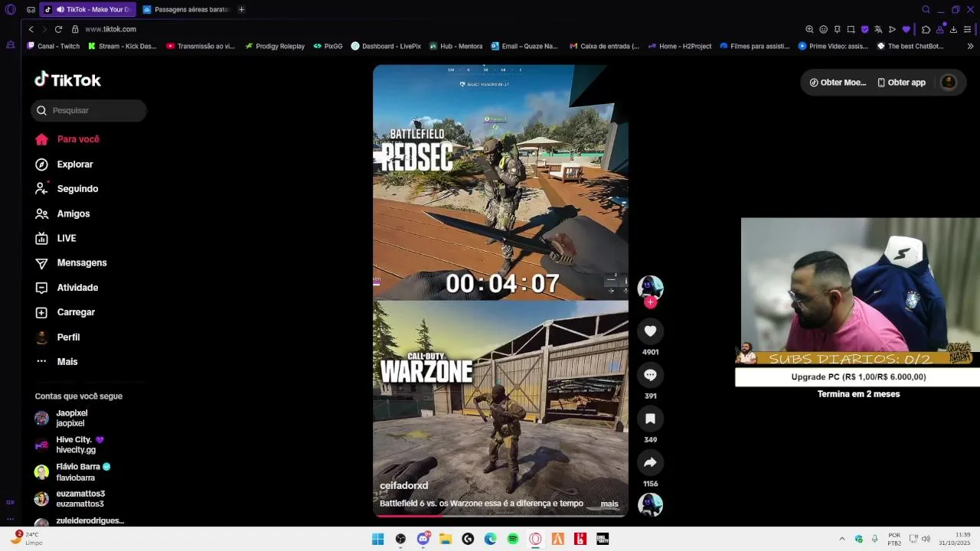The image size is (980, 551).
Task: Toggle the purple ad-blocker shield icon
Action: coord(864,29)
